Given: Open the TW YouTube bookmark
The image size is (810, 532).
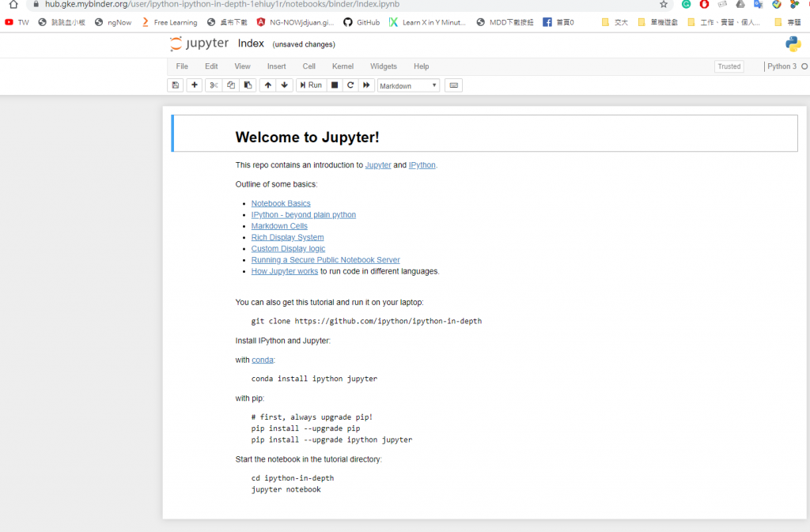Looking at the screenshot, I should click(17, 22).
